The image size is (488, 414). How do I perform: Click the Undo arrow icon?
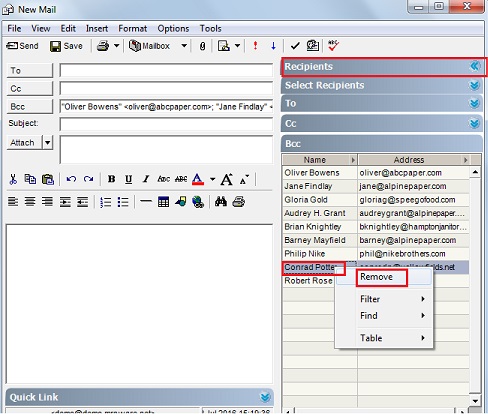[x=71, y=179]
